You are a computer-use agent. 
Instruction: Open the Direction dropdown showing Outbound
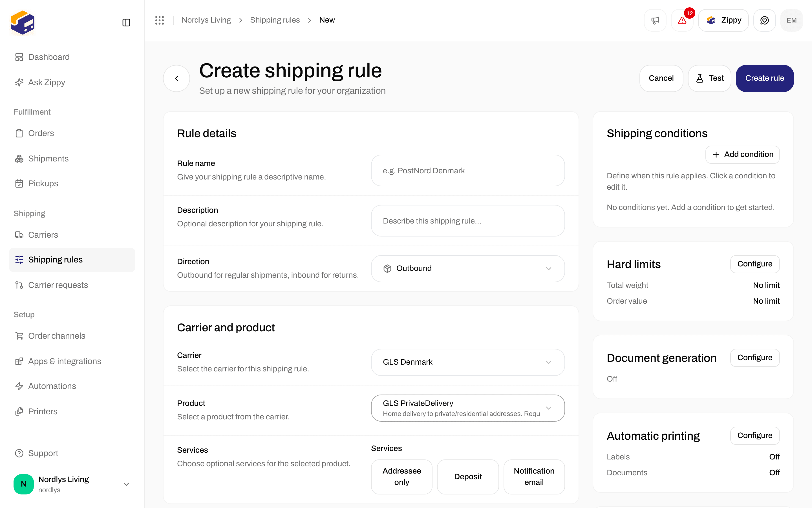[468, 268]
